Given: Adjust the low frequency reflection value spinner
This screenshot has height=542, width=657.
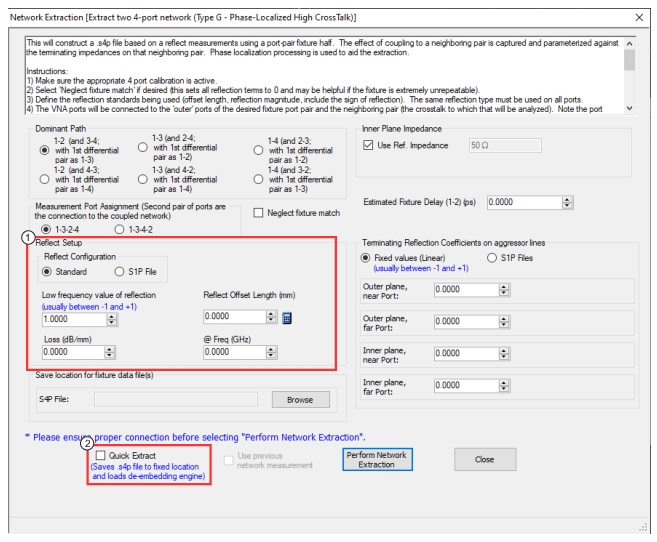Looking at the screenshot, I should 111,318.
